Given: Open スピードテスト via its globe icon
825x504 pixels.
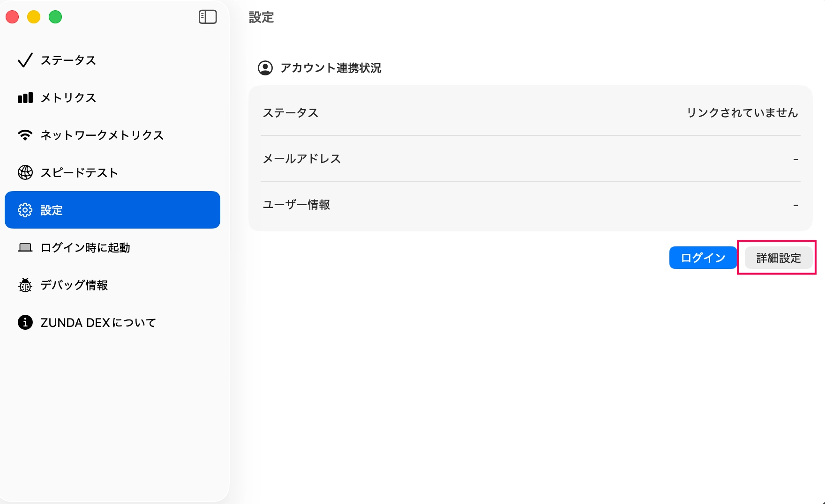Looking at the screenshot, I should pos(25,173).
